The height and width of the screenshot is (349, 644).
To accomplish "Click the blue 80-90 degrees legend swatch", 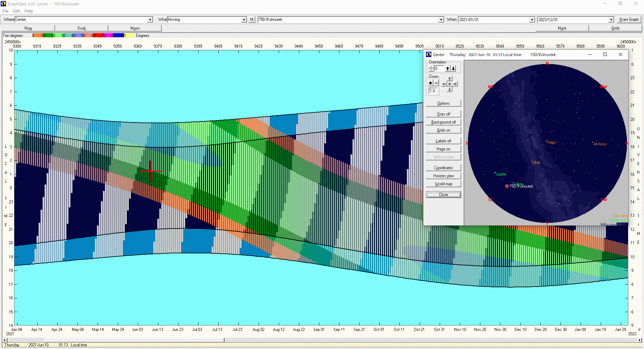I will (118, 35).
